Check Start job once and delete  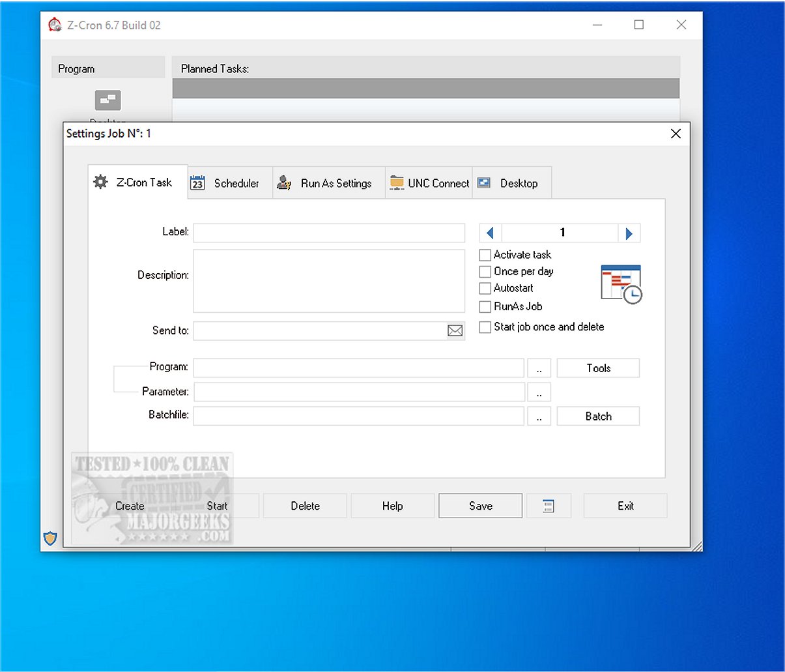click(485, 327)
